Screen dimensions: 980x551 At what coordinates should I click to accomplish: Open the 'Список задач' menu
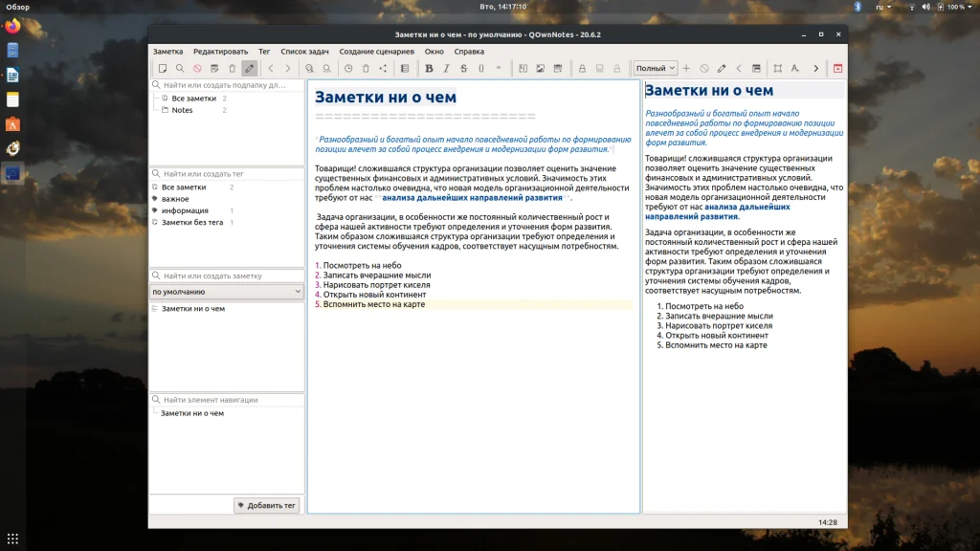tap(304, 51)
